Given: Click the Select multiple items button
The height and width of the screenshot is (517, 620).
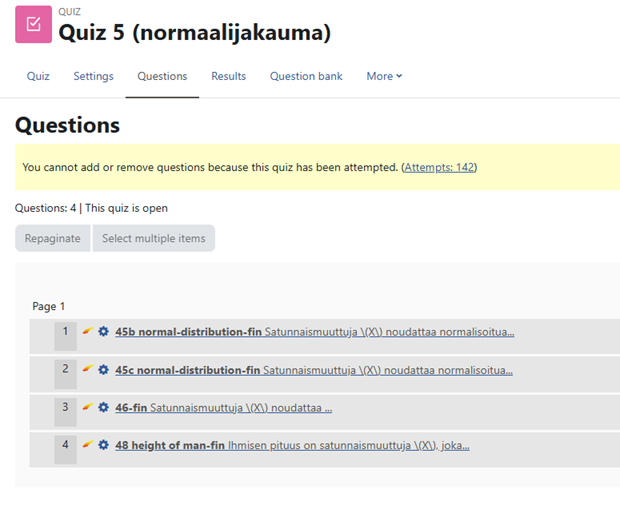Looking at the screenshot, I should click(153, 238).
